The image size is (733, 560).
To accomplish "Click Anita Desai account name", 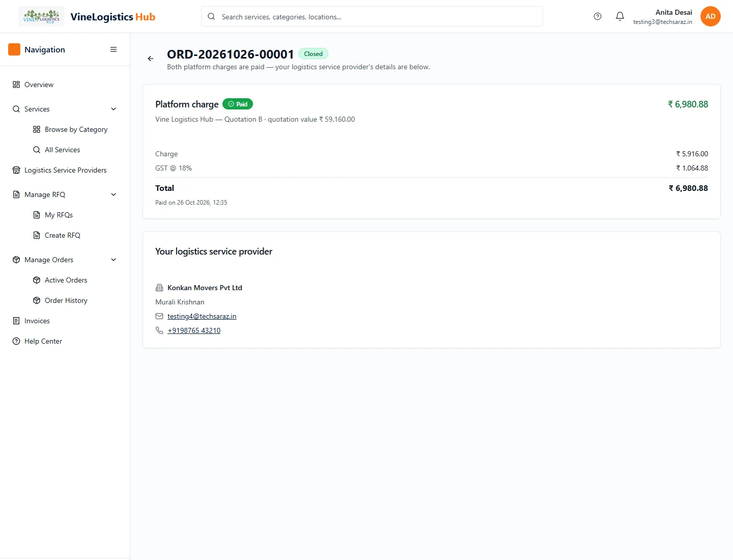I will click(x=673, y=12).
